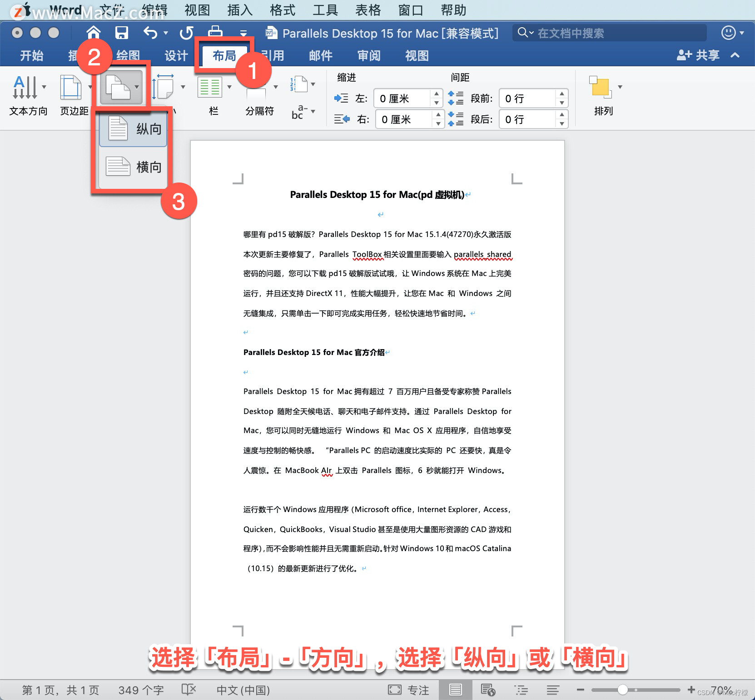
Task: Open the 页边距 margins tool
Action: [x=74, y=96]
